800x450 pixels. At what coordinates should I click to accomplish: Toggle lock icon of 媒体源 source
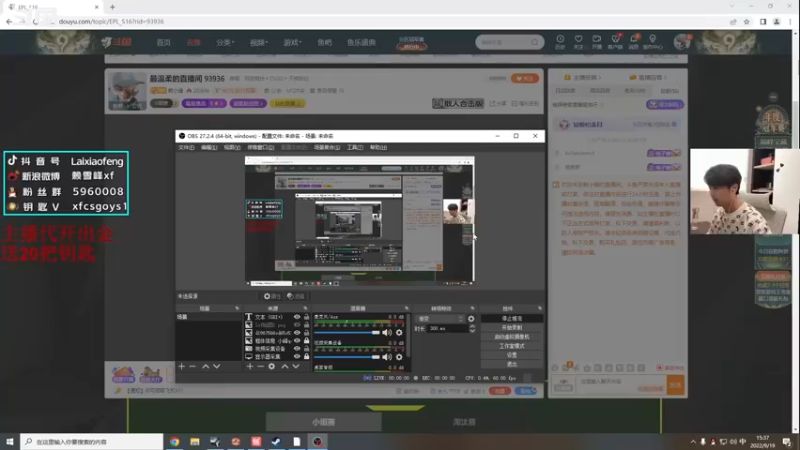(307, 340)
